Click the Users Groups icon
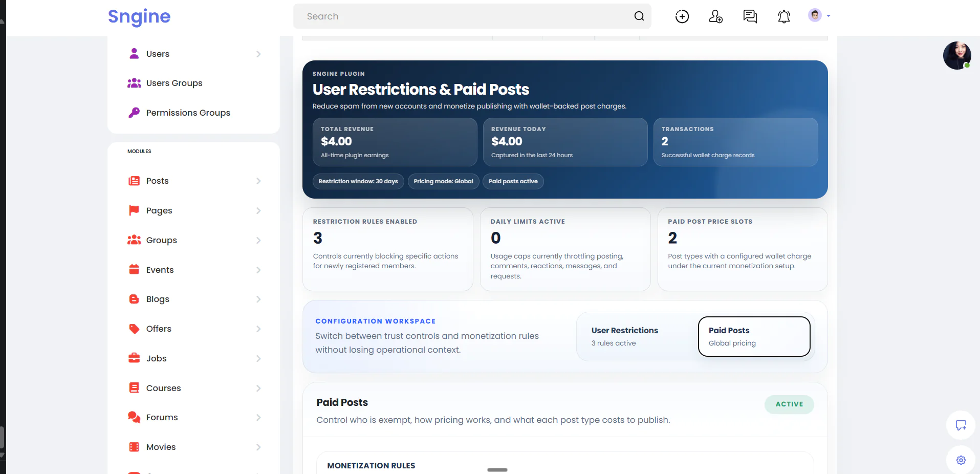This screenshot has height=474, width=980. (x=134, y=83)
